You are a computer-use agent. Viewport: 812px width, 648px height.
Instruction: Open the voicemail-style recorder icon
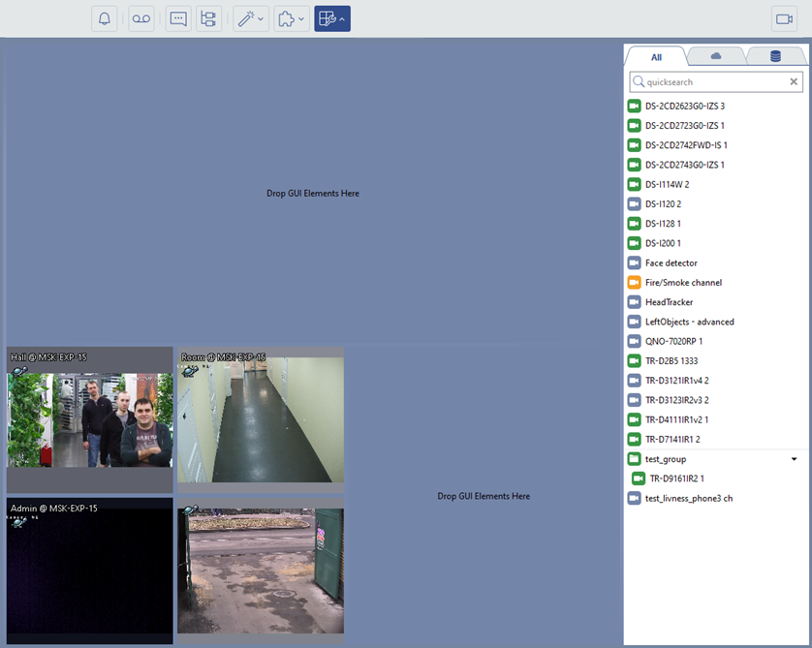click(141, 18)
